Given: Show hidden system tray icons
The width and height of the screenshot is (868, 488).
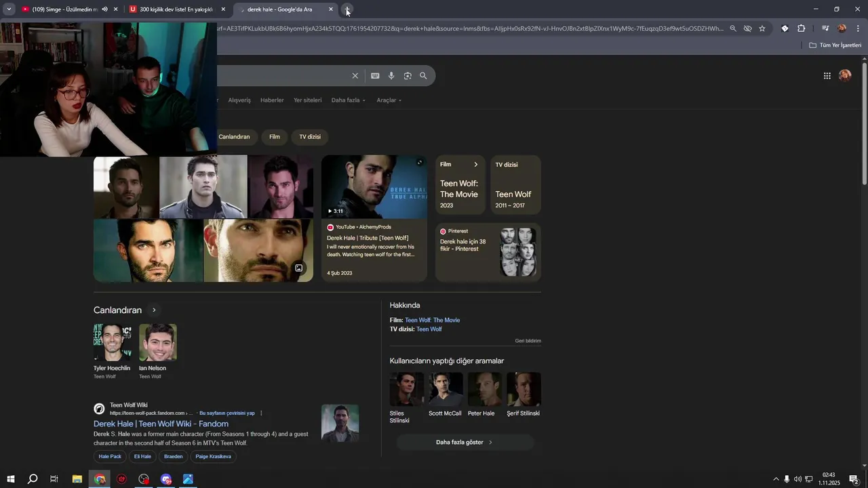Looking at the screenshot, I should (x=776, y=479).
